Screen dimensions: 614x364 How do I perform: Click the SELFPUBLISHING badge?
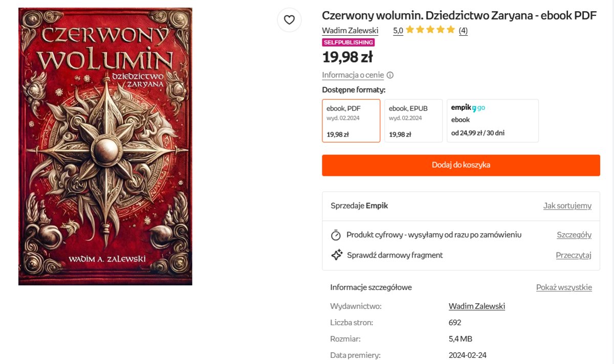point(348,42)
